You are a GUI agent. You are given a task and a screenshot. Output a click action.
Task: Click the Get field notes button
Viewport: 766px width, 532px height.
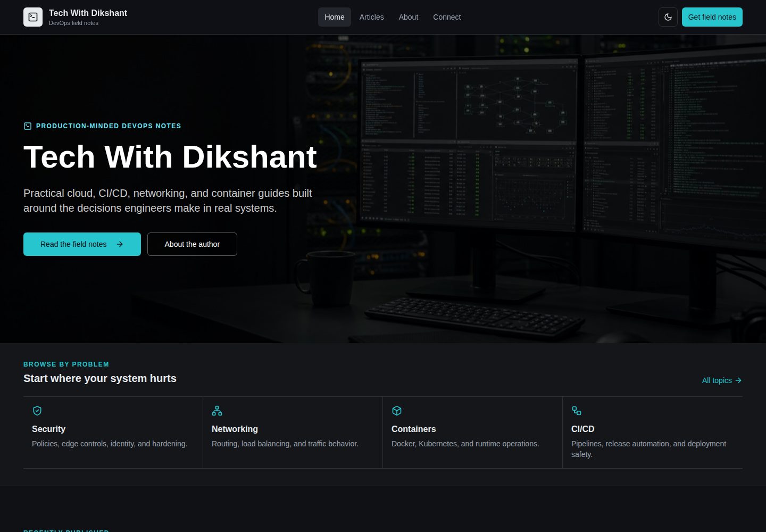click(x=712, y=17)
